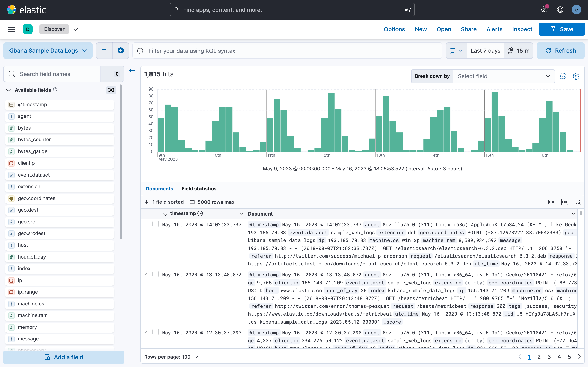Collapse the Available fields section
This screenshot has width=588, height=367.
(x=8, y=90)
